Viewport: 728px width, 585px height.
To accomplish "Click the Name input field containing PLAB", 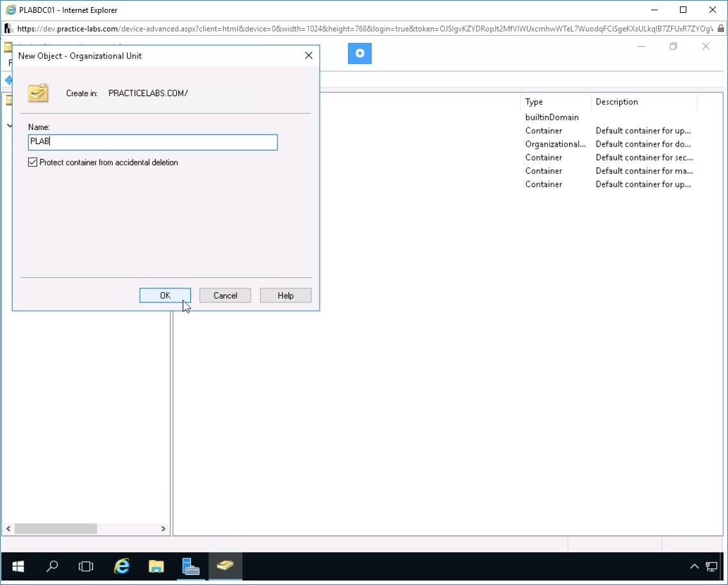I will click(x=153, y=142).
